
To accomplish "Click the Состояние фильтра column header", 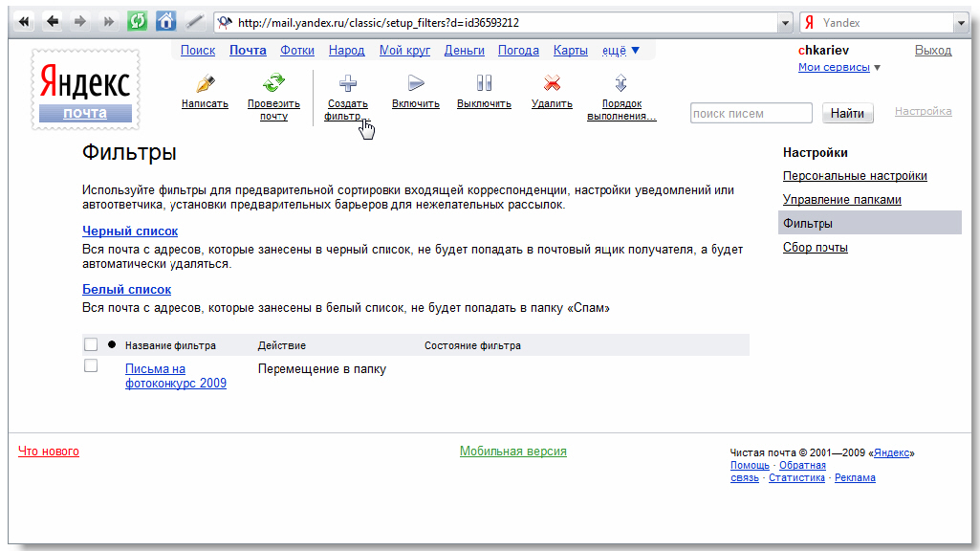I will 472,345.
